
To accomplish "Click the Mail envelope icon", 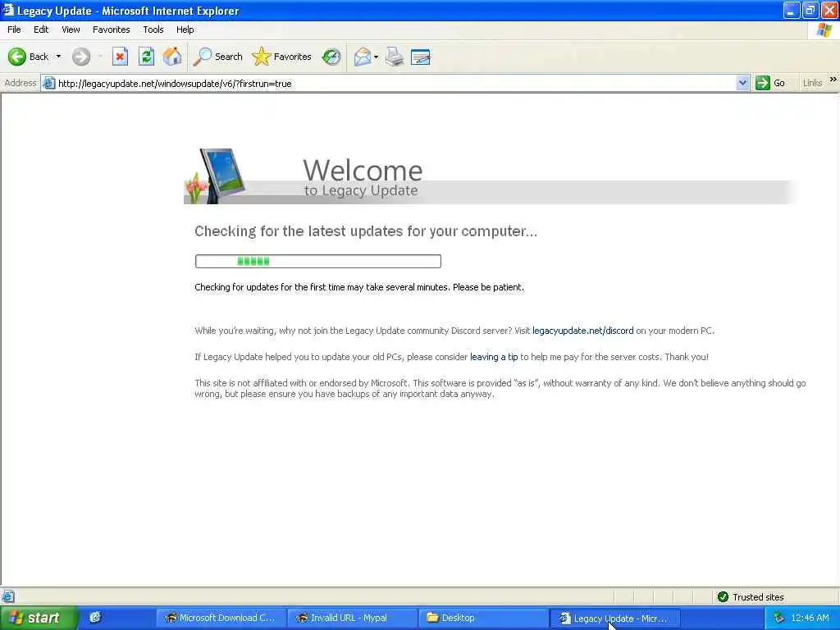I will tap(363, 57).
